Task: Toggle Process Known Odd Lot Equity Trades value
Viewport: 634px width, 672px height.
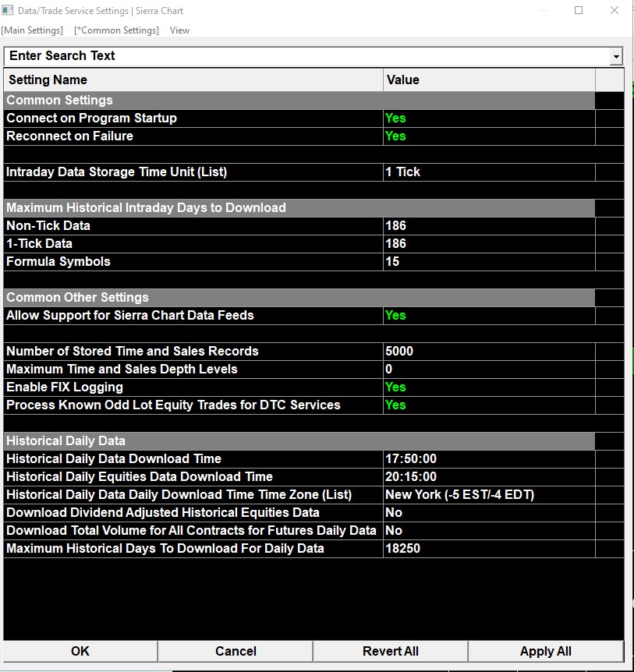Action: pos(489,405)
